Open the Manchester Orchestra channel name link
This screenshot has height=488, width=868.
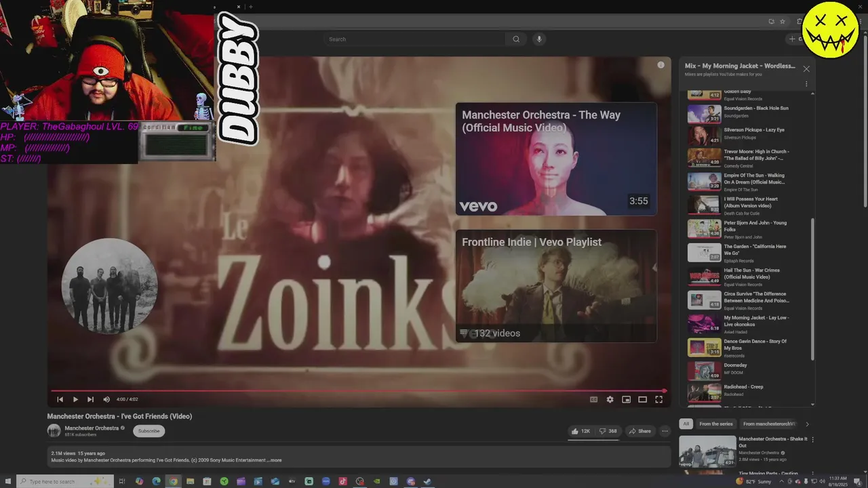92,428
